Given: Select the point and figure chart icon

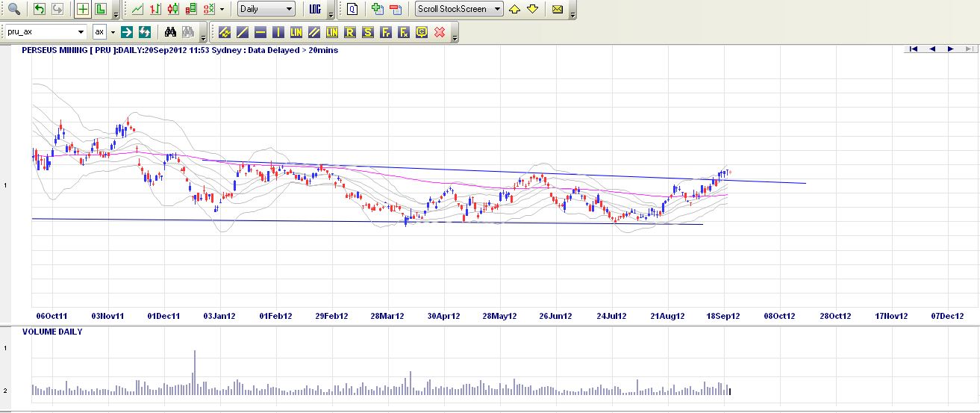Looking at the screenshot, I should click(209, 9).
